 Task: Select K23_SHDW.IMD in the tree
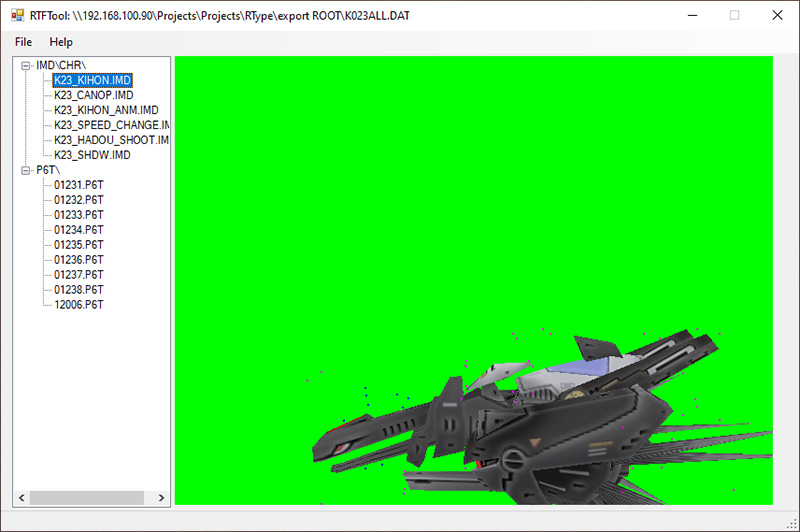[x=92, y=155]
